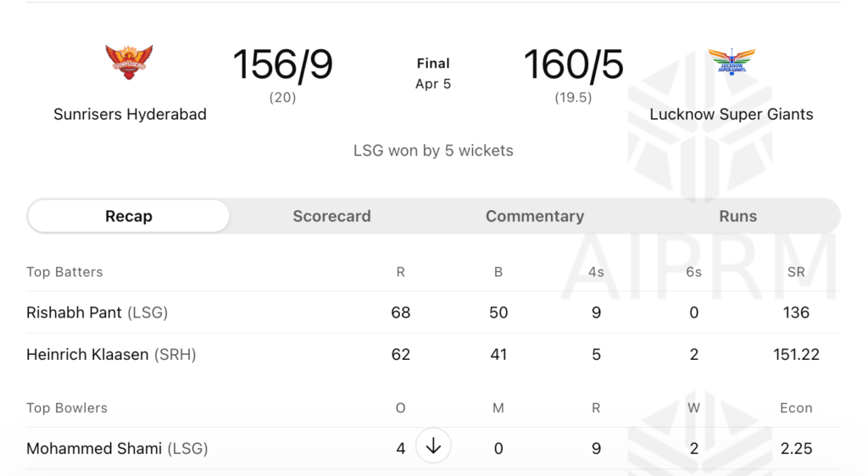Click the Top Bowlers section header
The width and height of the screenshot is (868, 476).
[x=67, y=407]
